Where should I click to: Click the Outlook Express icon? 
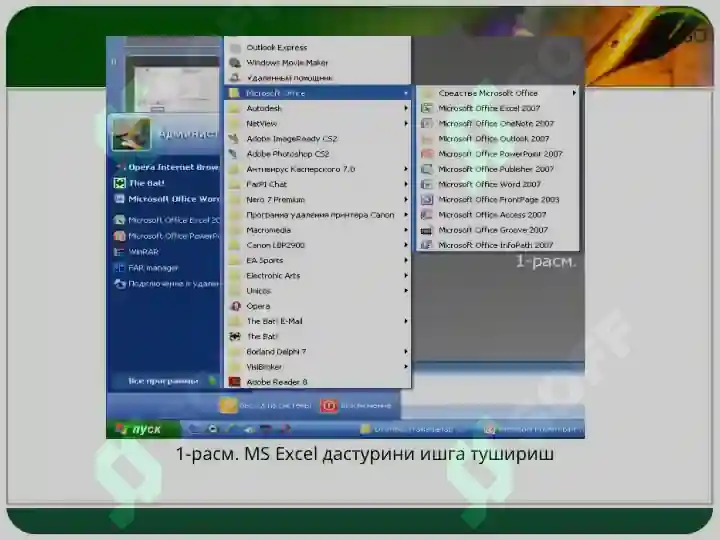(235, 48)
